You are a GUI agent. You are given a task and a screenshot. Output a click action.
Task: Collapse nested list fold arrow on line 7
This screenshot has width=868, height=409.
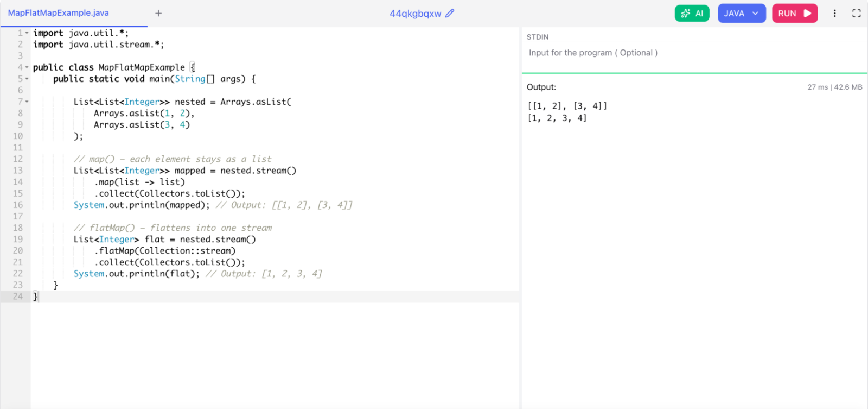coord(27,102)
